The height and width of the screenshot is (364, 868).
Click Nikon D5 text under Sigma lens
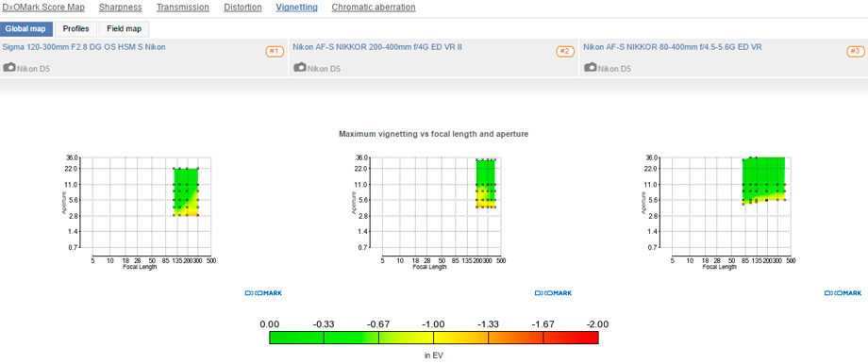[x=33, y=69]
